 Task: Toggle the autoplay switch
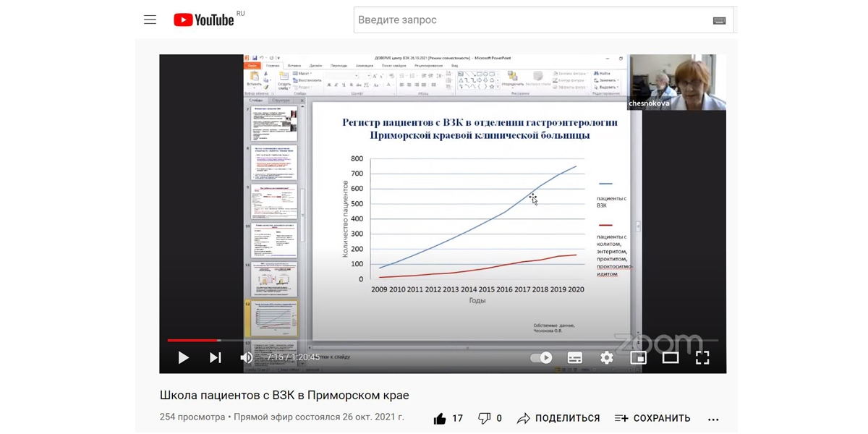(x=541, y=357)
